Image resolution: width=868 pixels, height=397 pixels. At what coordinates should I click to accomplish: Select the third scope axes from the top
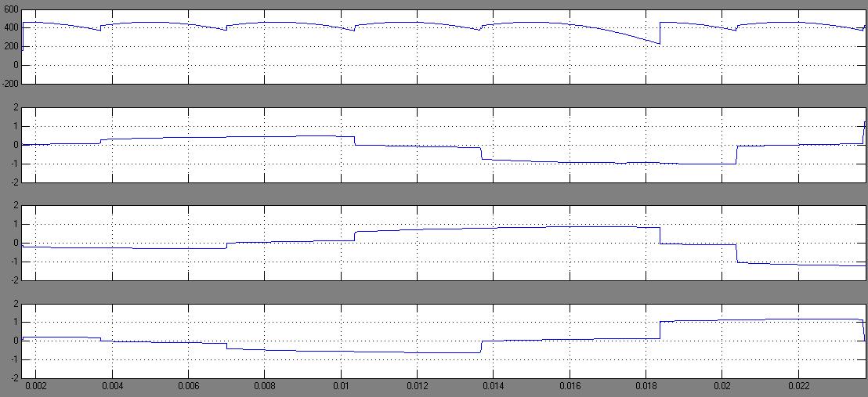444,243
